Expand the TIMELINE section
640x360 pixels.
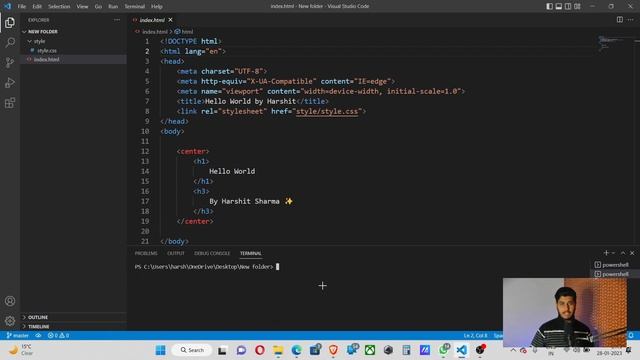[38, 327]
